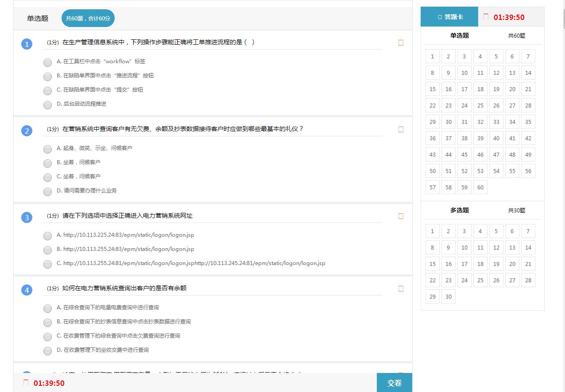Click the 共60题，合计60分 badge
Viewport: 565px width, 392px height.
tap(88, 18)
